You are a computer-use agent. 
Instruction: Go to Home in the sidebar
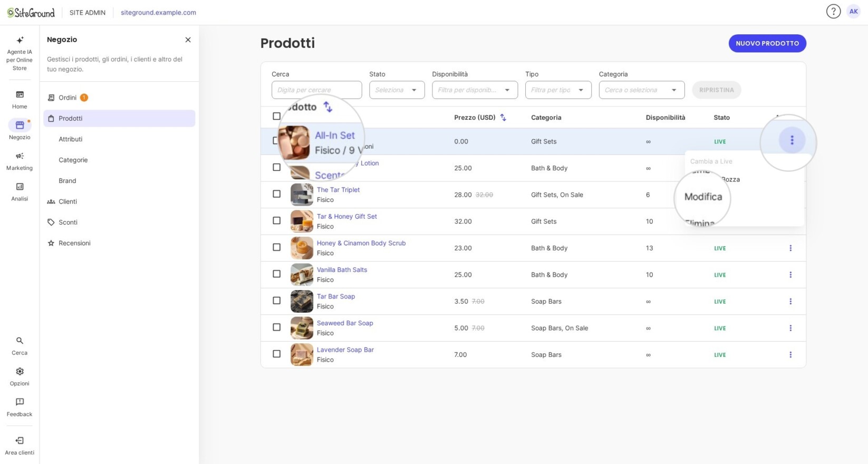click(x=20, y=100)
